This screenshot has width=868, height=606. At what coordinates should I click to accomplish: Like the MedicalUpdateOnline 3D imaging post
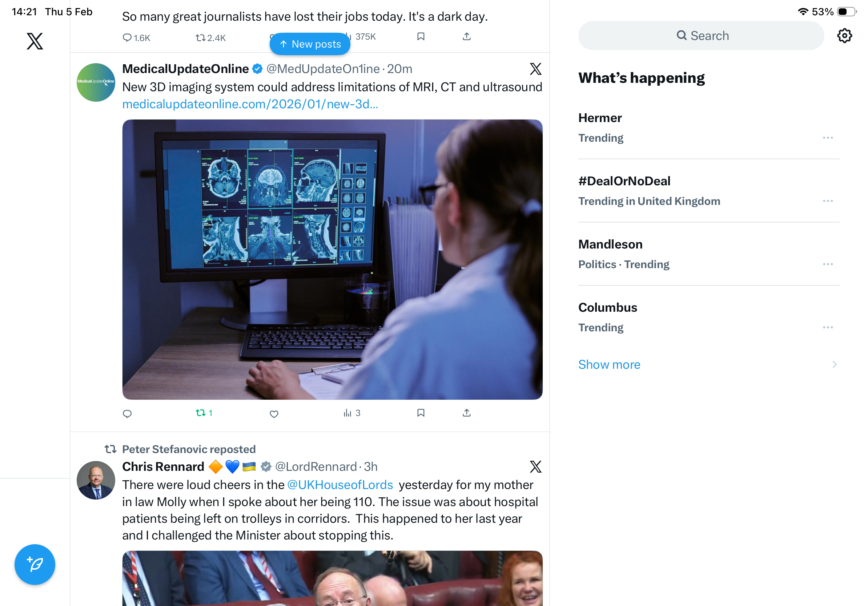tap(274, 413)
